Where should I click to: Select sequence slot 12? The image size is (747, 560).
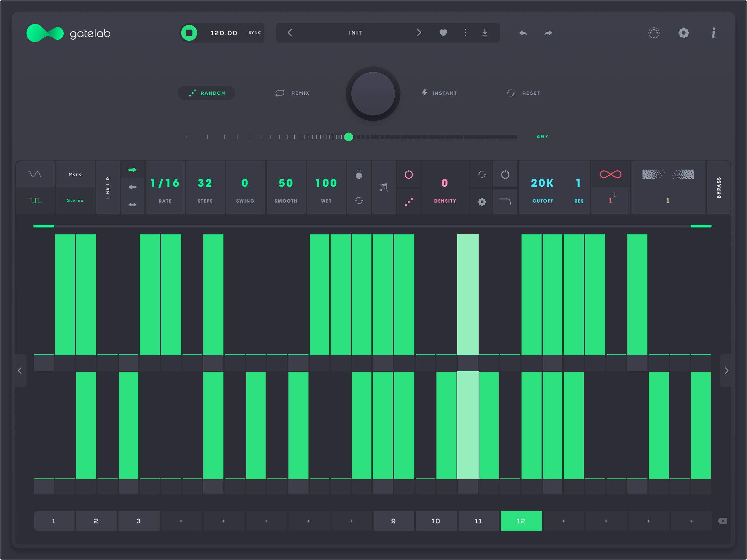coord(521,521)
